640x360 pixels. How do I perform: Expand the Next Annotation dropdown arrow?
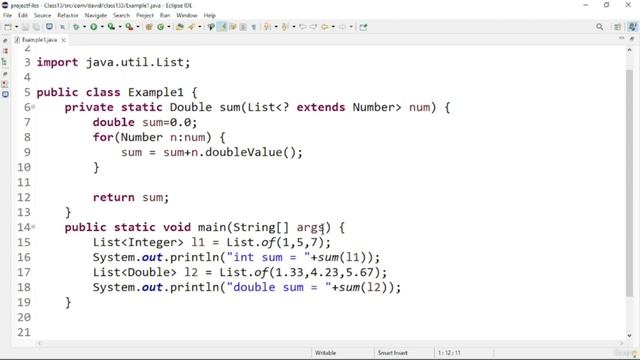tap(276, 27)
